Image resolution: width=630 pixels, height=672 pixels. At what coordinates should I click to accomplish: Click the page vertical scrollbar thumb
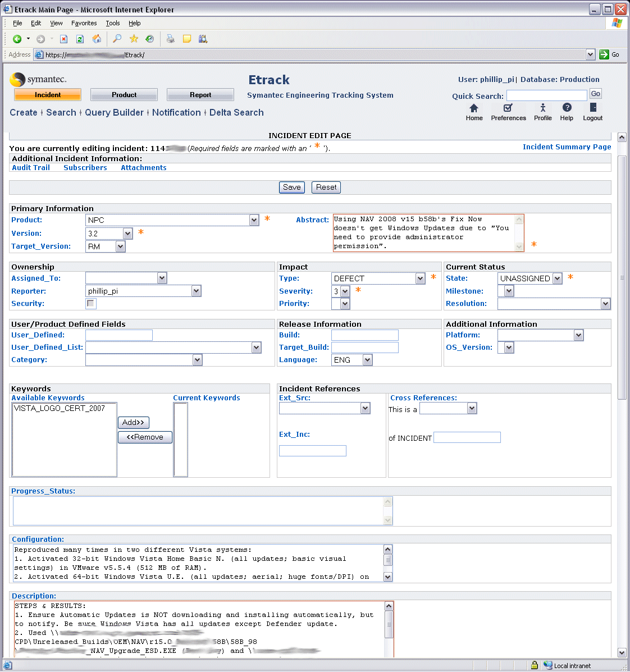[x=622, y=277]
